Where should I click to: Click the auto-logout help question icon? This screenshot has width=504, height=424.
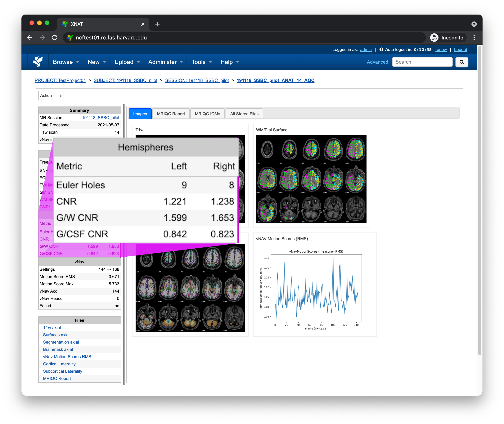(381, 50)
